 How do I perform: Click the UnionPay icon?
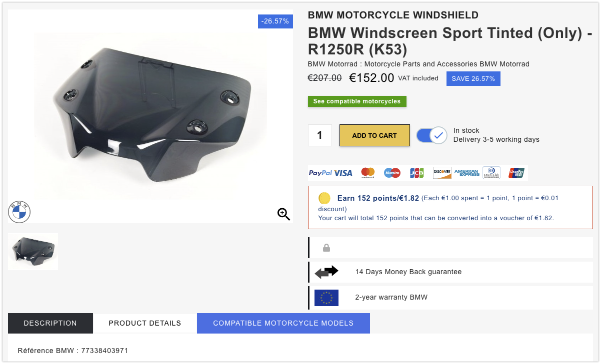tap(516, 173)
